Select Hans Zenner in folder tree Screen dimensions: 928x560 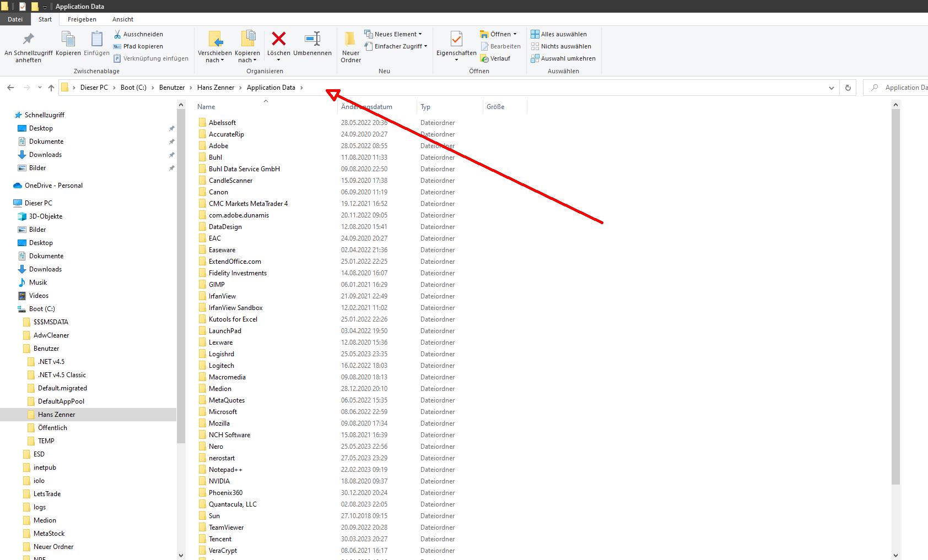tap(88, 415)
